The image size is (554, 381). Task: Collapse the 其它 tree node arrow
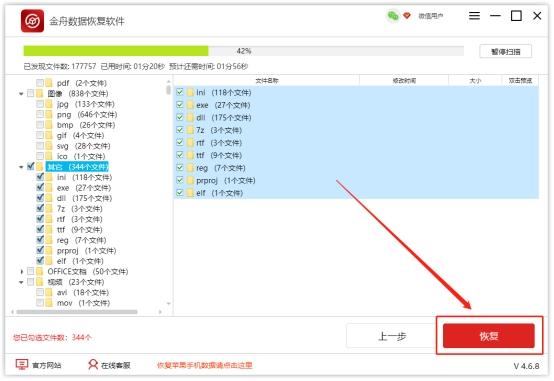pyautogui.click(x=21, y=167)
